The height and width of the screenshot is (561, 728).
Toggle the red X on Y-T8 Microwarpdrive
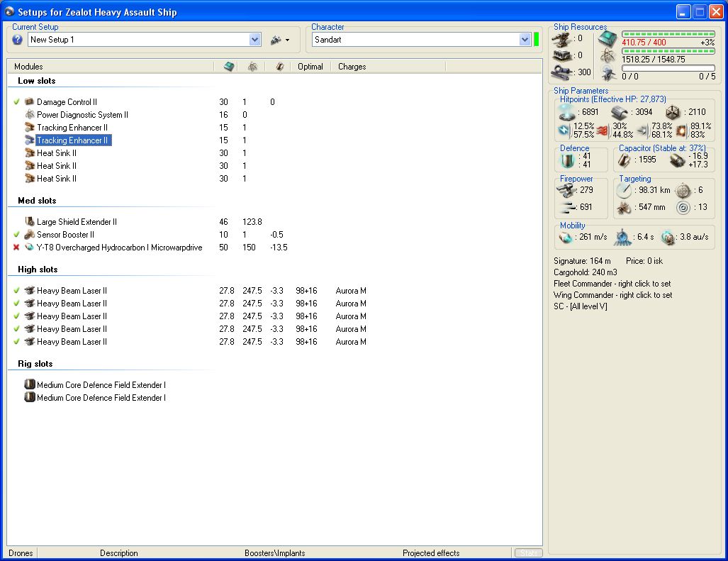(x=16, y=248)
